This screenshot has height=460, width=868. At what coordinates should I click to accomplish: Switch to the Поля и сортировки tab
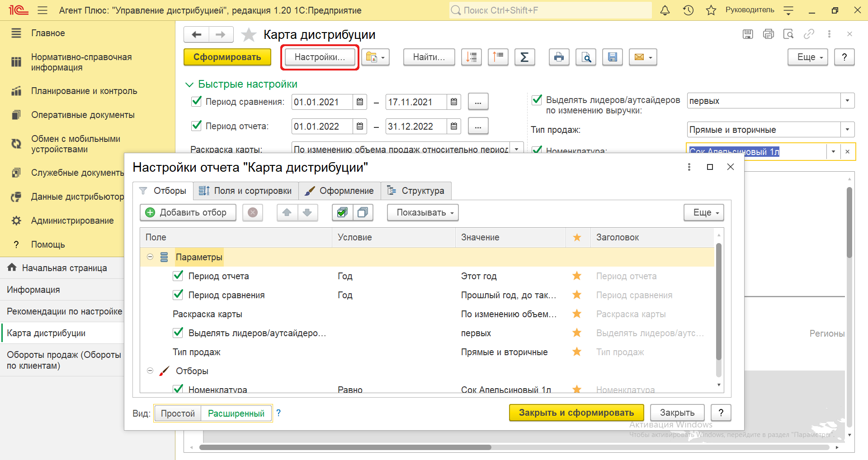click(x=246, y=191)
